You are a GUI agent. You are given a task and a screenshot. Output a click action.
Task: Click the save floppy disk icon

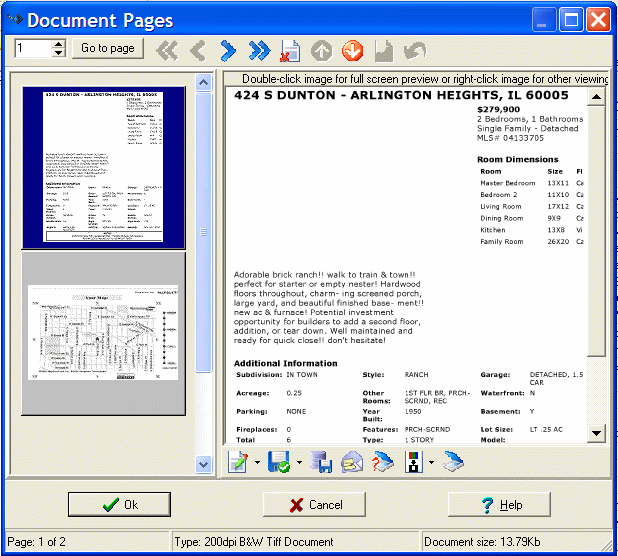click(280, 461)
